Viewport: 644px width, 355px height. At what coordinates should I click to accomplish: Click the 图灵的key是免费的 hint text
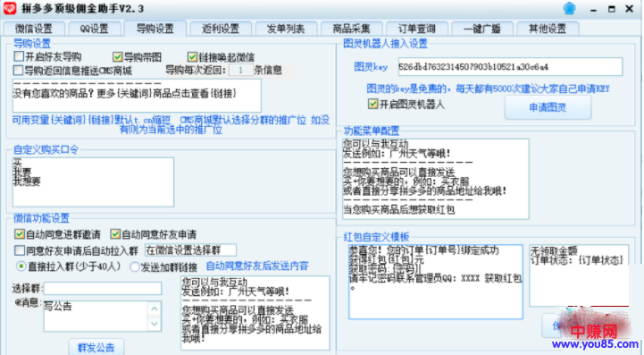[488, 89]
